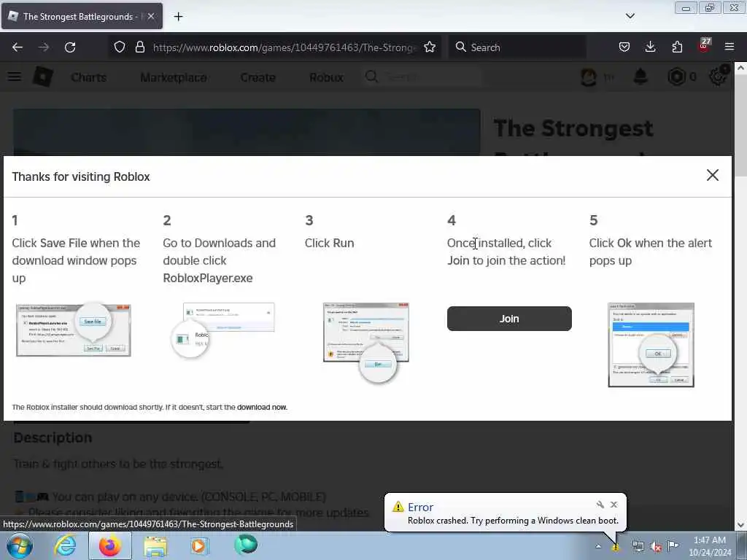Image resolution: width=747 pixels, height=560 pixels.
Task: Click the Ok alert illustration
Action: coord(651,345)
